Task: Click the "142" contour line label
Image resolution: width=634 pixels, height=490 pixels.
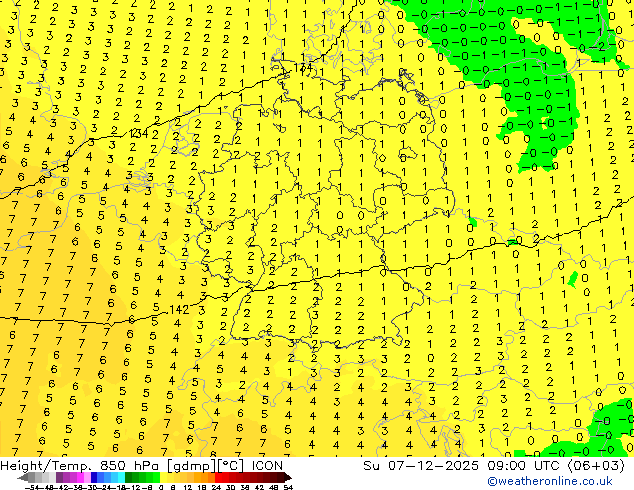Action: coord(179,310)
